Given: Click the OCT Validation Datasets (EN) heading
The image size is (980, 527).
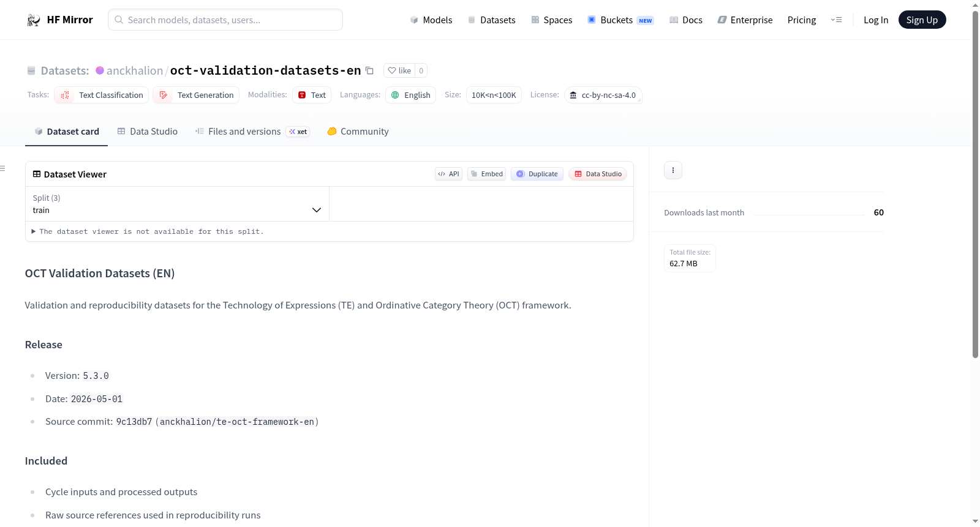Looking at the screenshot, I should (100, 274).
